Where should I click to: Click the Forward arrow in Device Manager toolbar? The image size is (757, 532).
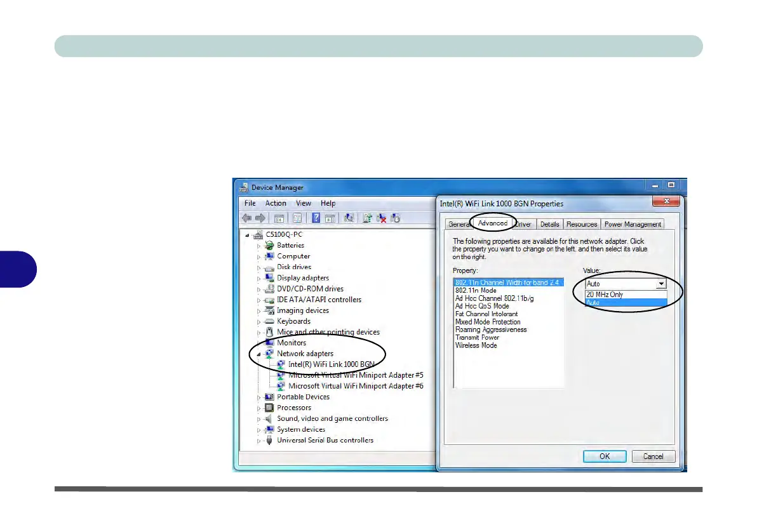pos(260,218)
